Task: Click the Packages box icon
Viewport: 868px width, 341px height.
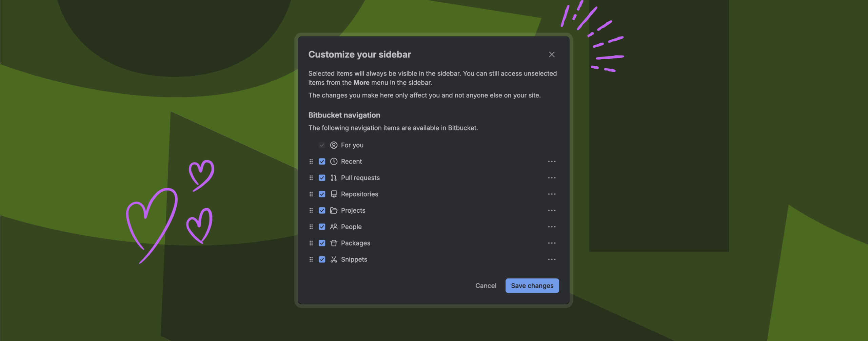Action: tap(333, 243)
